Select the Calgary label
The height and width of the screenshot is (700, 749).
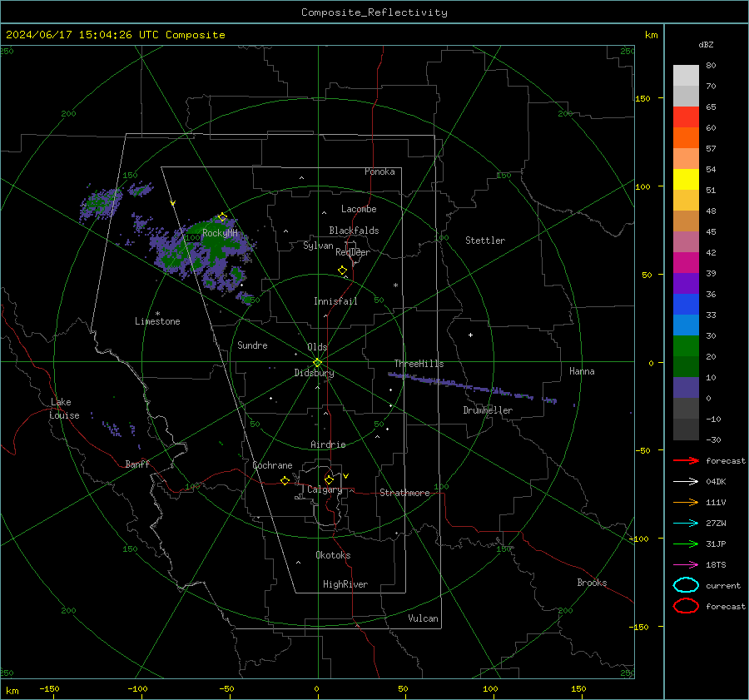tap(325, 489)
